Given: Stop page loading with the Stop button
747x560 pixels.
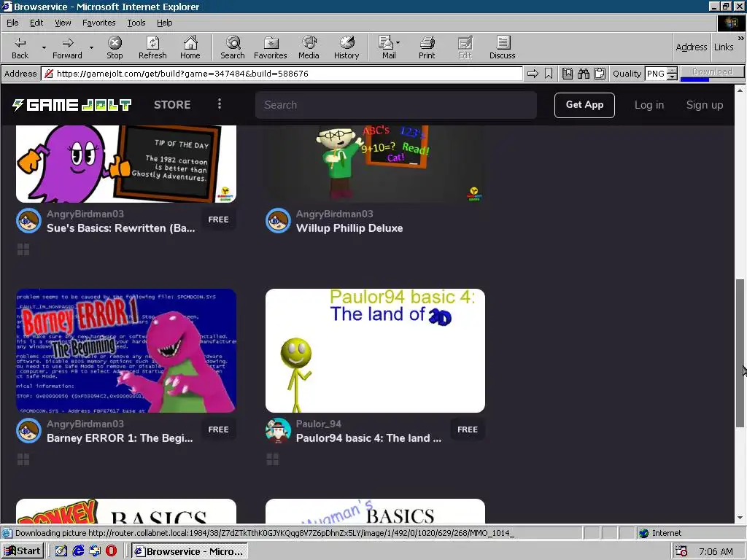Looking at the screenshot, I should click(x=115, y=47).
